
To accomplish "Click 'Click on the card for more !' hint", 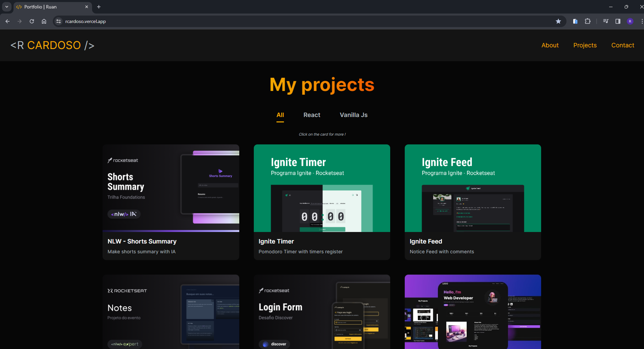I will coord(322,134).
